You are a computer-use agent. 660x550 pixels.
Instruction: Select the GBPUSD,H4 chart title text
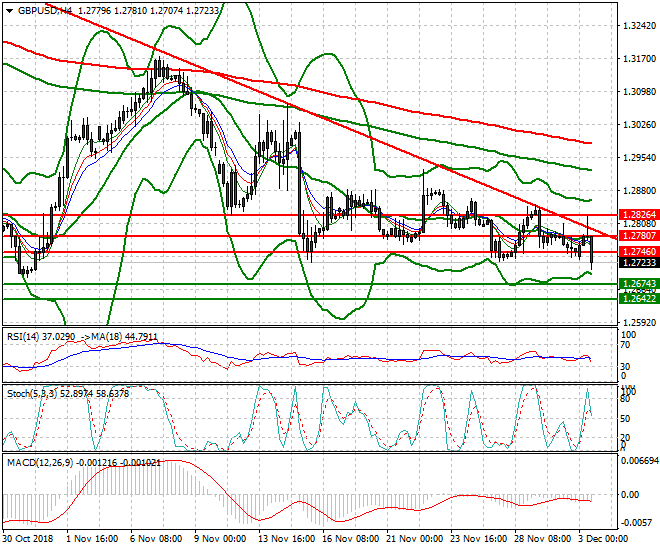coord(45,11)
